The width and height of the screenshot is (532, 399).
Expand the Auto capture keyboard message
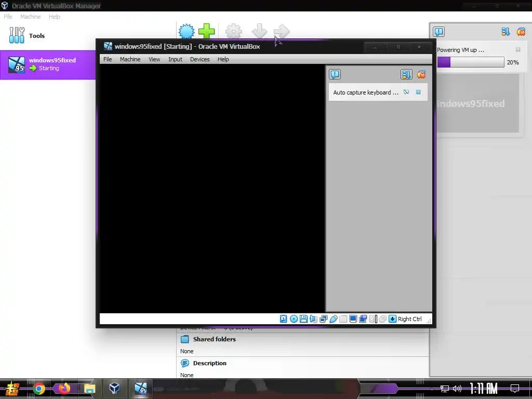(x=366, y=92)
